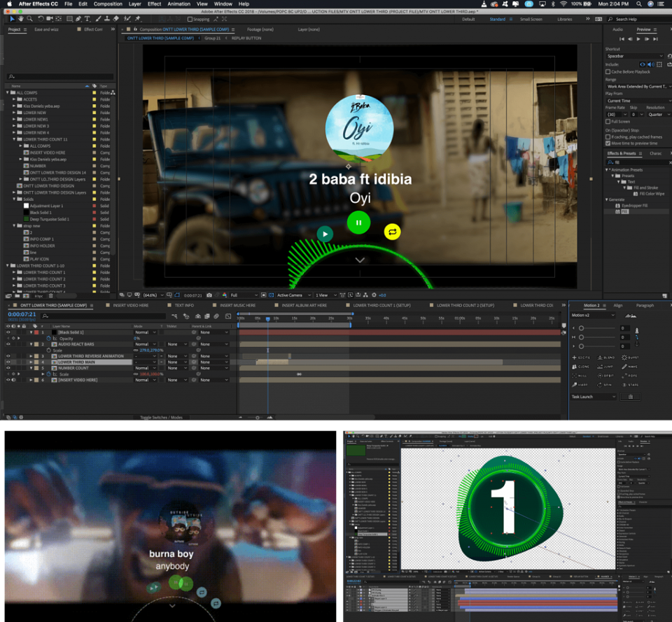Click the top Motion 2 slider handle
Viewport: 672px width, 622px height.
point(581,328)
